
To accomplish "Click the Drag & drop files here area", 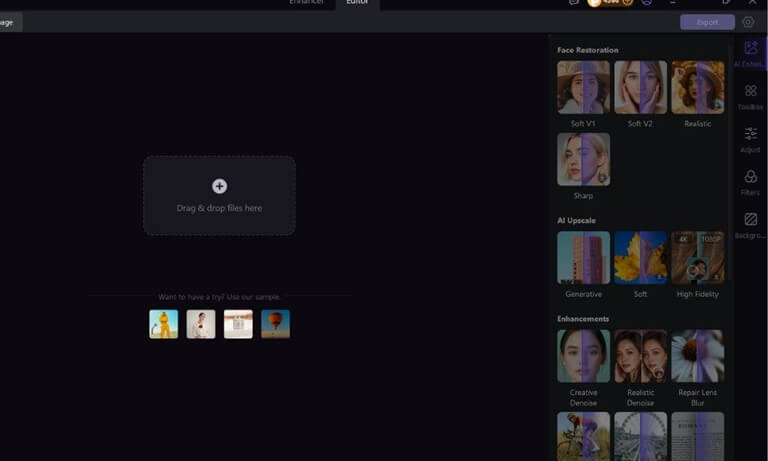I will [219, 195].
